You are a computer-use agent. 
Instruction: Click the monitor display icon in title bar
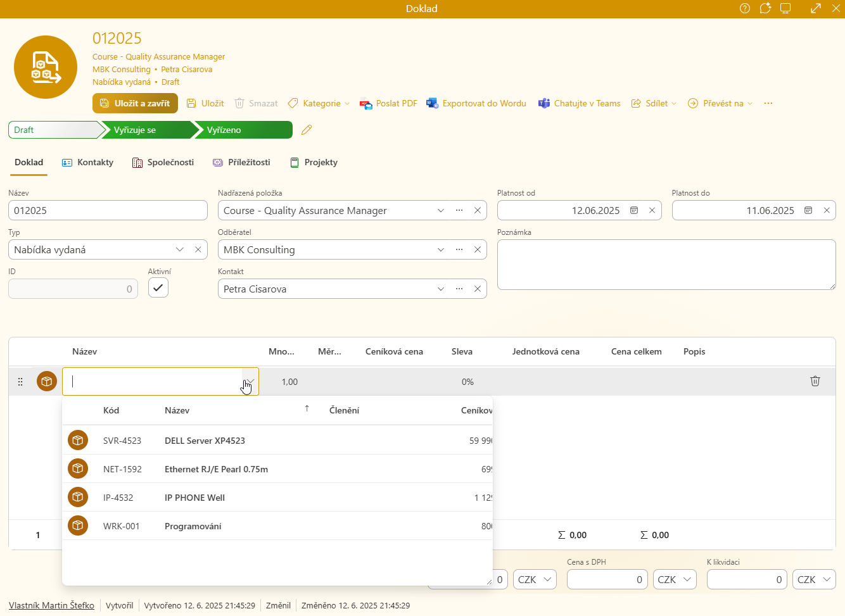pos(785,8)
